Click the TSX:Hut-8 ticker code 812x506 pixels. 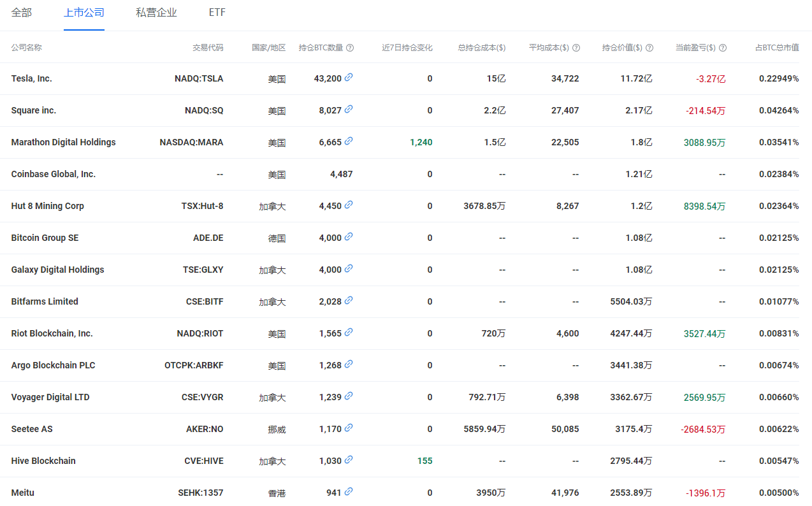pyautogui.click(x=203, y=206)
